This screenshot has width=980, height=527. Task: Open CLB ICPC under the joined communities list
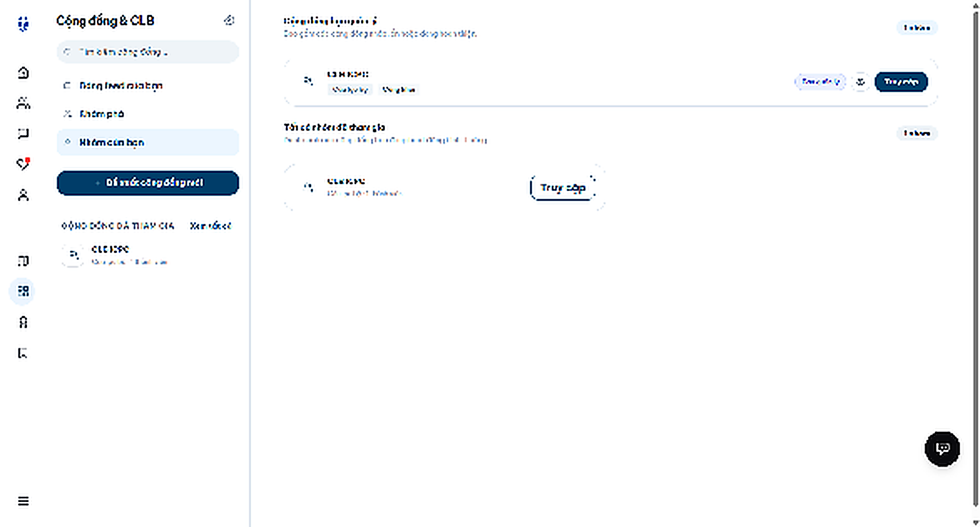[x=148, y=255]
